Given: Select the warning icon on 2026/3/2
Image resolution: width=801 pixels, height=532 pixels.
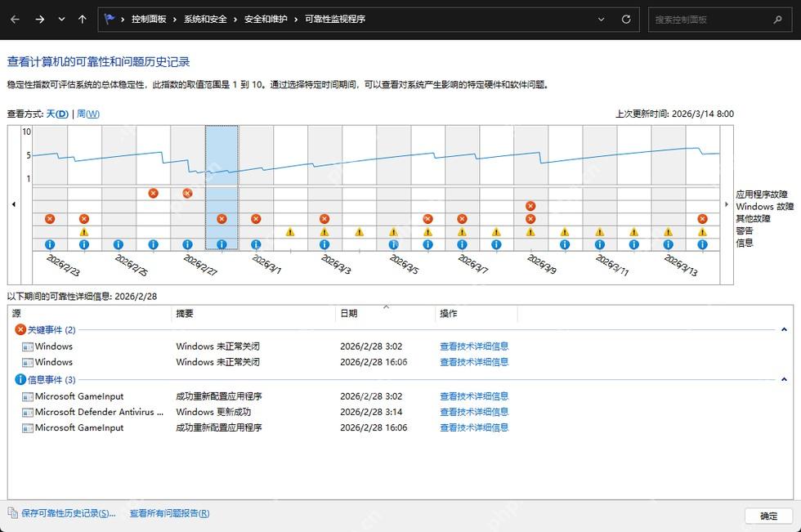Looking at the screenshot, I should 290,232.
